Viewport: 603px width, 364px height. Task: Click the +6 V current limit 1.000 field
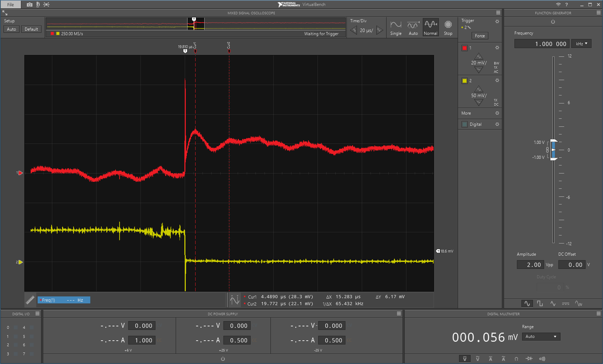142,340
